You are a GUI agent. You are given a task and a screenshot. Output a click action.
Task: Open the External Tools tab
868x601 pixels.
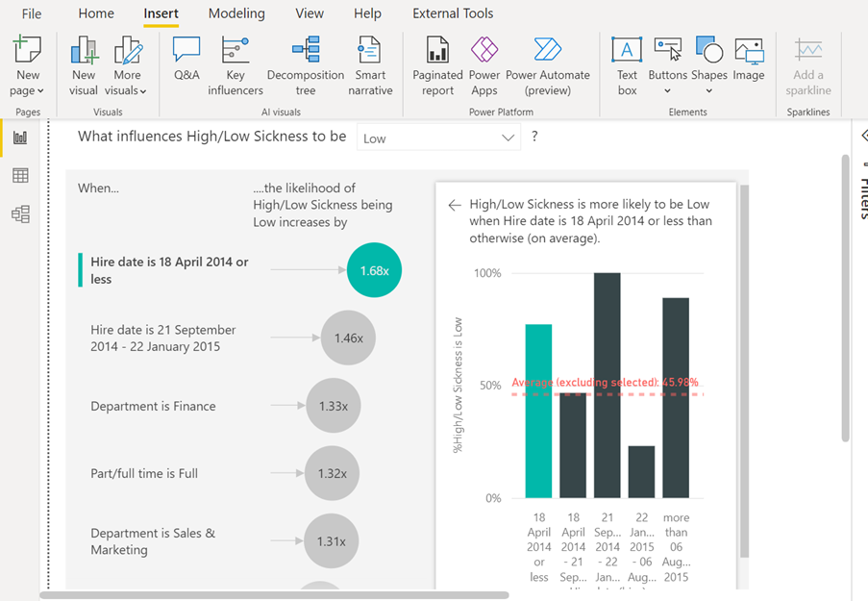453,13
